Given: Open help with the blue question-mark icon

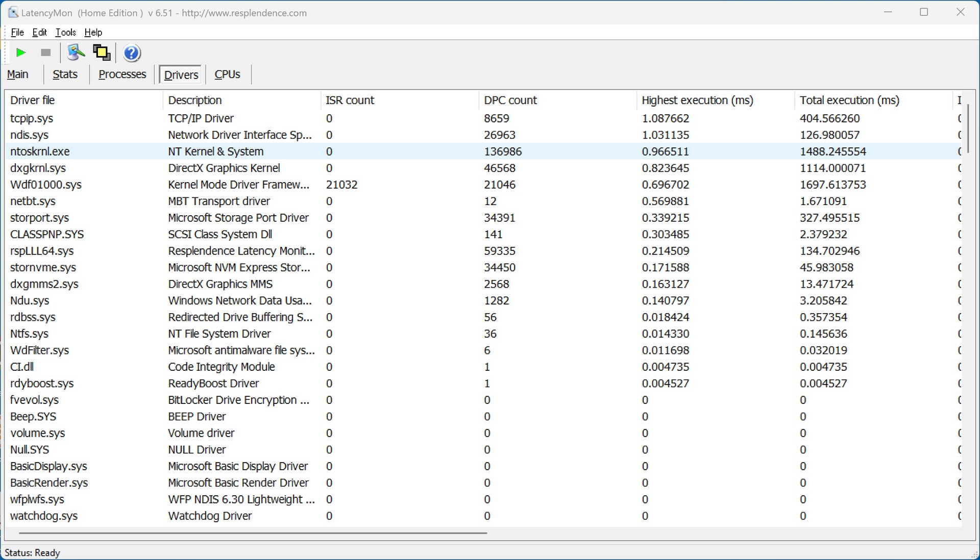Looking at the screenshot, I should 132,53.
